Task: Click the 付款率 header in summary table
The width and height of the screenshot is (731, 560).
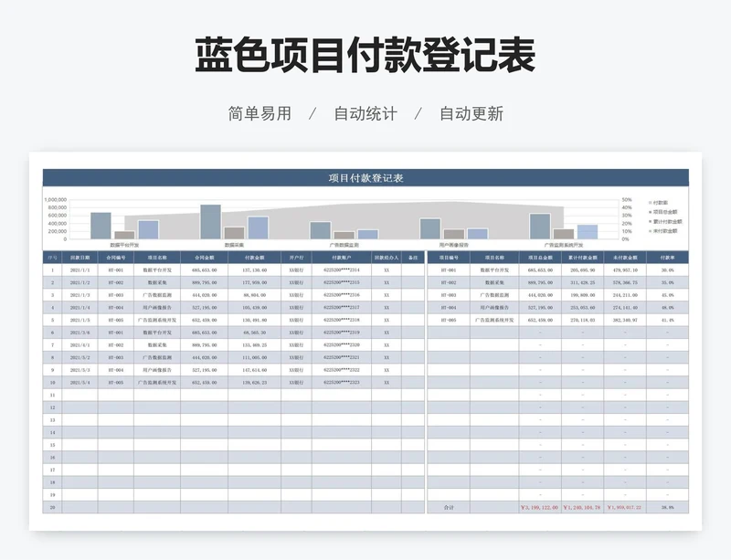Action: 667,258
